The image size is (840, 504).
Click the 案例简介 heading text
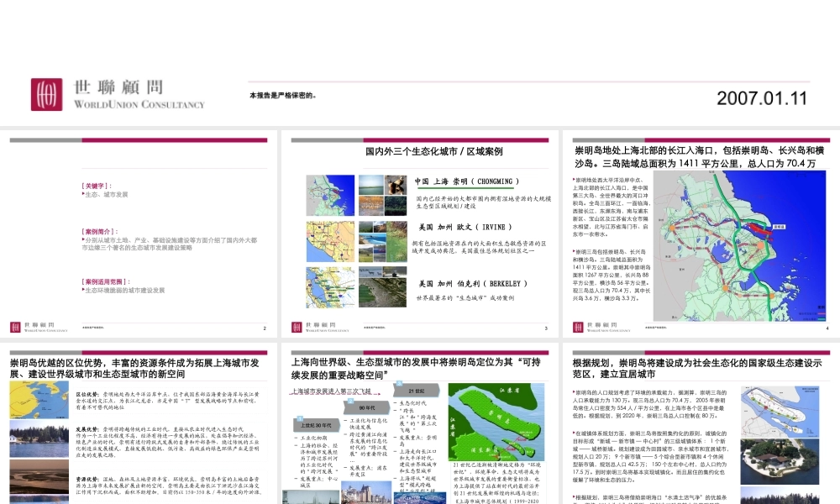point(100,231)
